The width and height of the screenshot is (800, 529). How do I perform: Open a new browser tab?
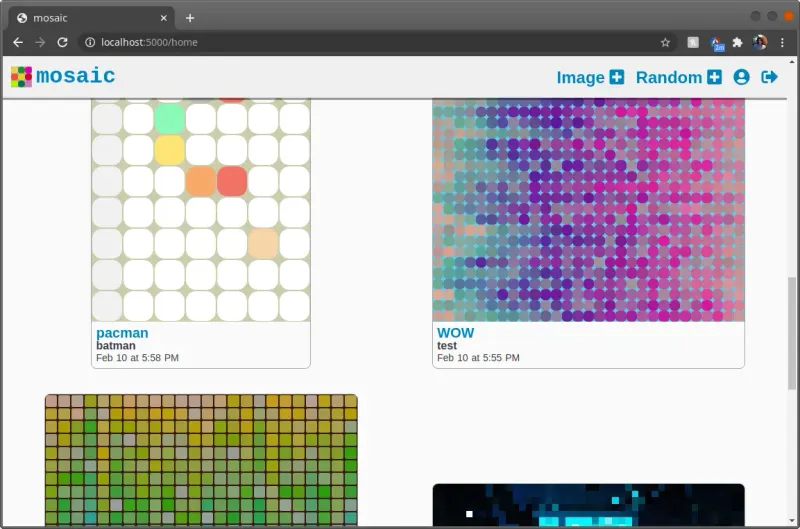click(190, 18)
